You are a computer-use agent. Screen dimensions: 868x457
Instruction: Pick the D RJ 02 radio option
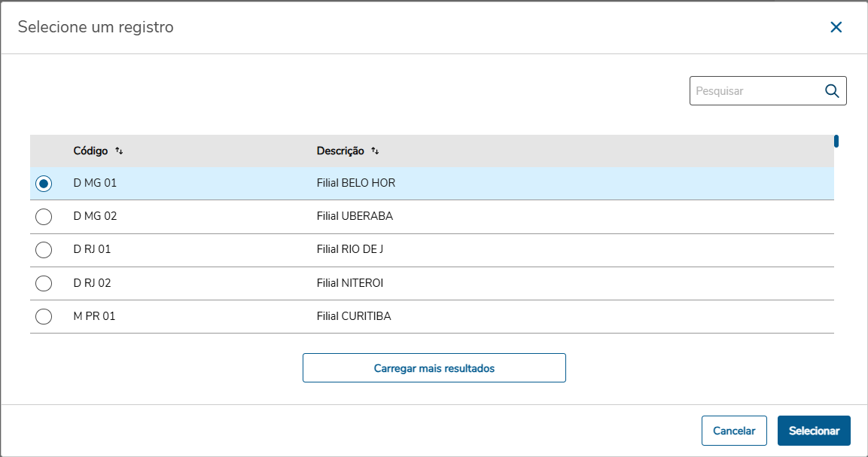point(44,283)
